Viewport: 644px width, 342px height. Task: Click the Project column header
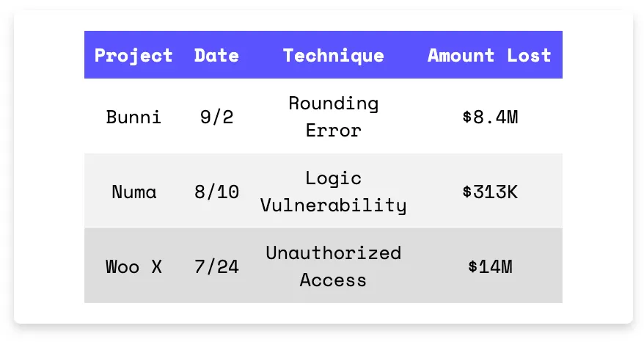click(133, 56)
